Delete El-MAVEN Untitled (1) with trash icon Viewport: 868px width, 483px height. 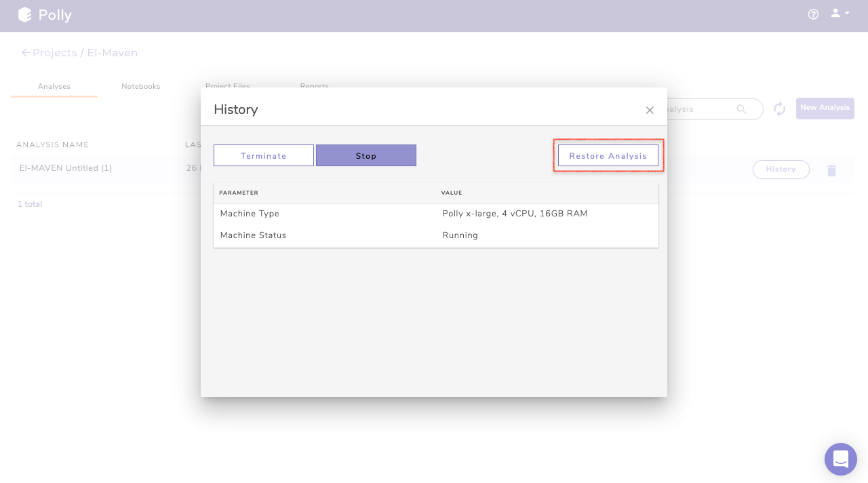pos(831,170)
